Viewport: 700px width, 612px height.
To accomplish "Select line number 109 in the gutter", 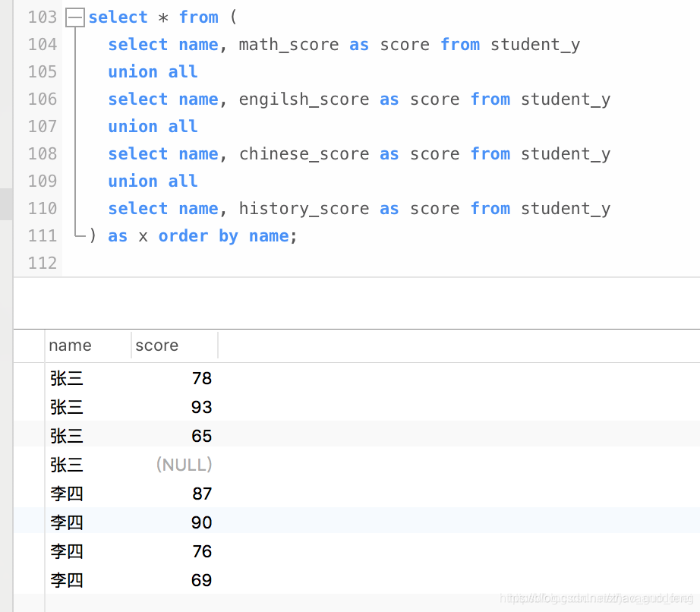I will click(43, 181).
